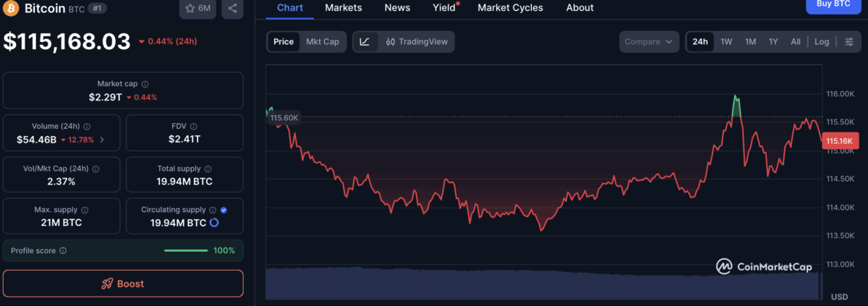Expand the Volume (24h) details chevron

click(x=101, y=140)
